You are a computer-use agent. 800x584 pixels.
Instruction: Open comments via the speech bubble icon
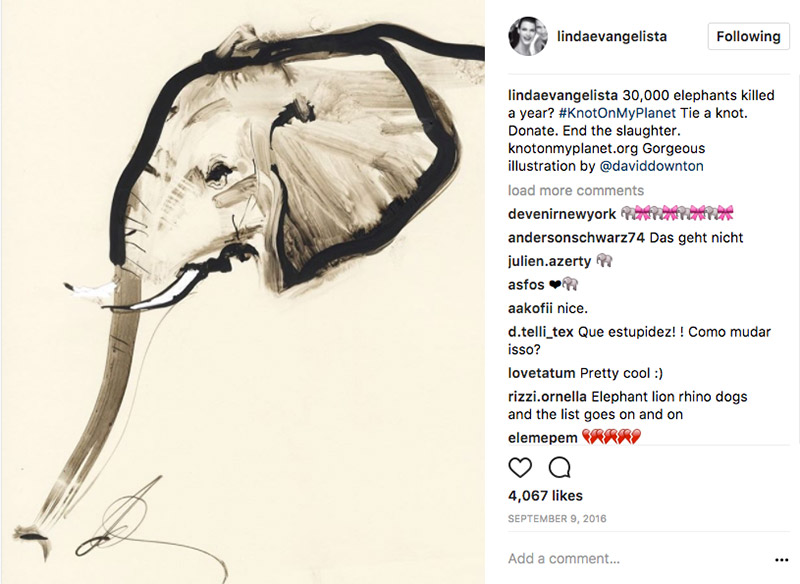pos(559,467)
